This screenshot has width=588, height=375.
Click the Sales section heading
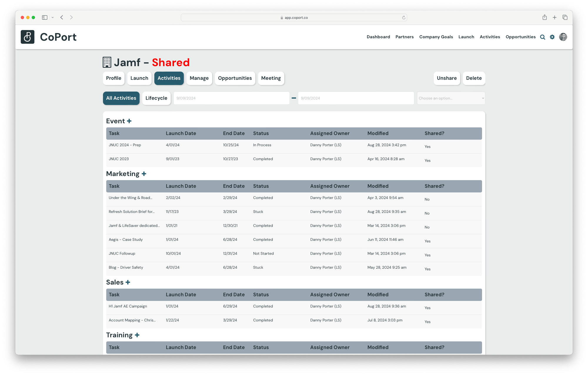click(x=115, y=282)
